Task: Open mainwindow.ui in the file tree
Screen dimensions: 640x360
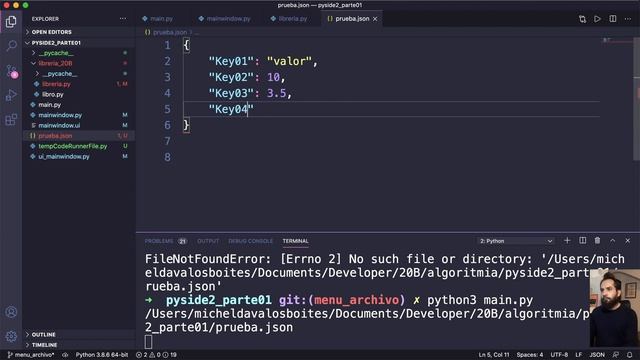Action: point(59,125)
